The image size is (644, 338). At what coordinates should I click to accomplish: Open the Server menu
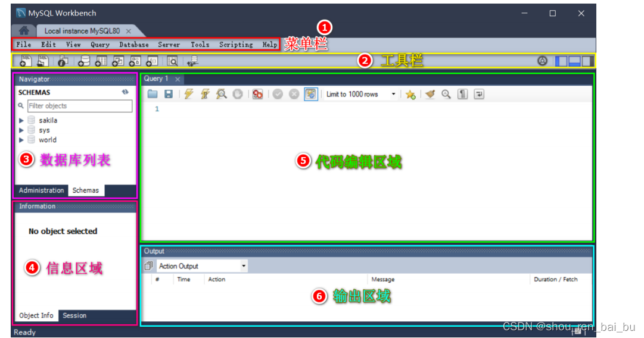tap(169, 44)
